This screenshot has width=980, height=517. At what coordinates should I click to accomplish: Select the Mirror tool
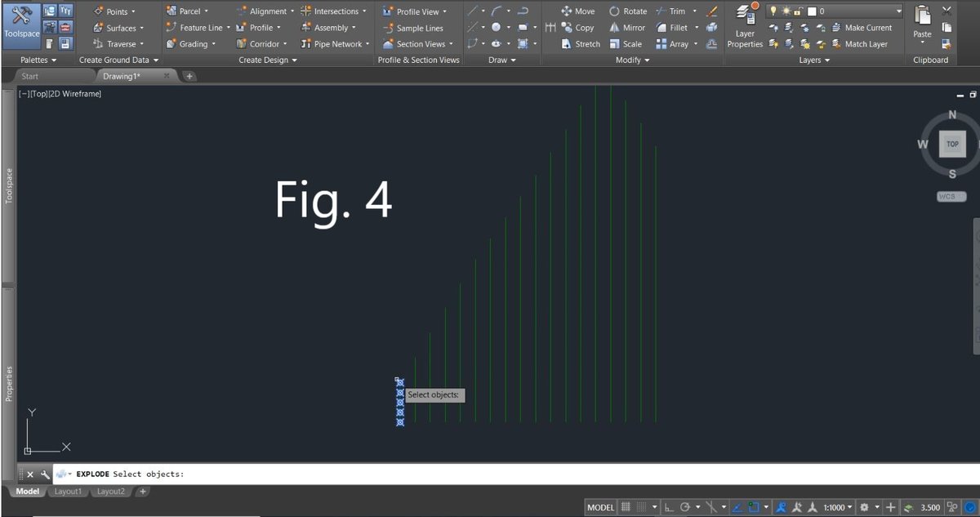627,28
